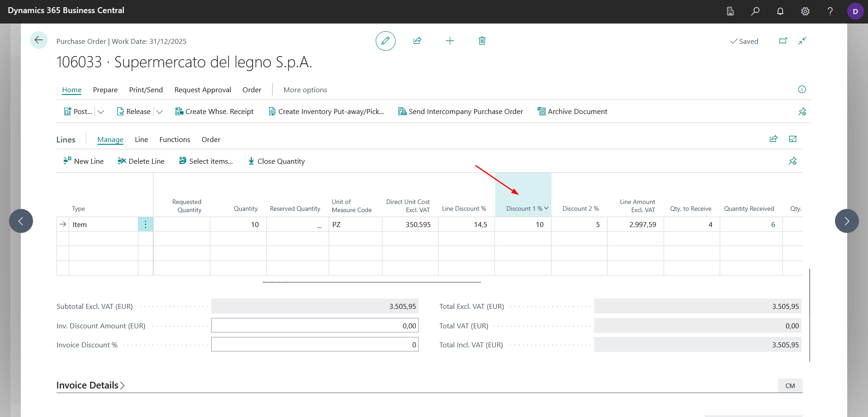
Task: Click Archive Document
Action: click(x=572, y=112)
